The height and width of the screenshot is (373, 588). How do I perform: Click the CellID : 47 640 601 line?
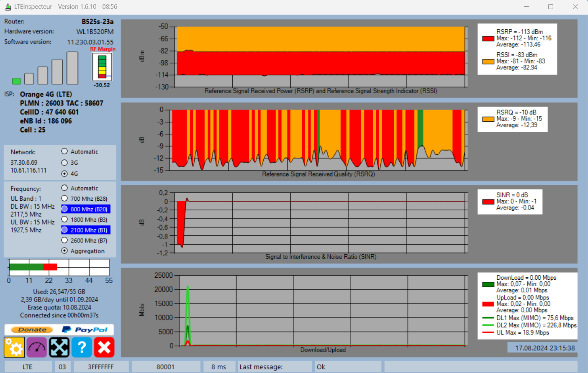(x=49, y=112)
